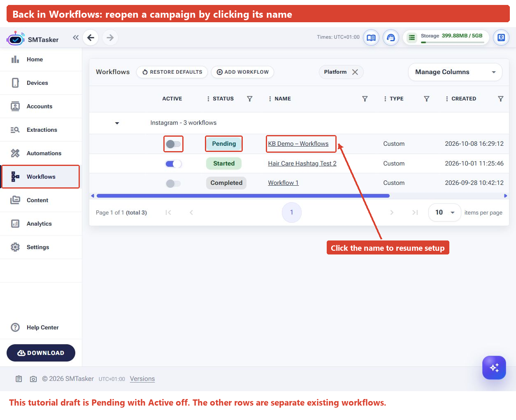Open Accounts in the sidebar

(x=41, y=106)
